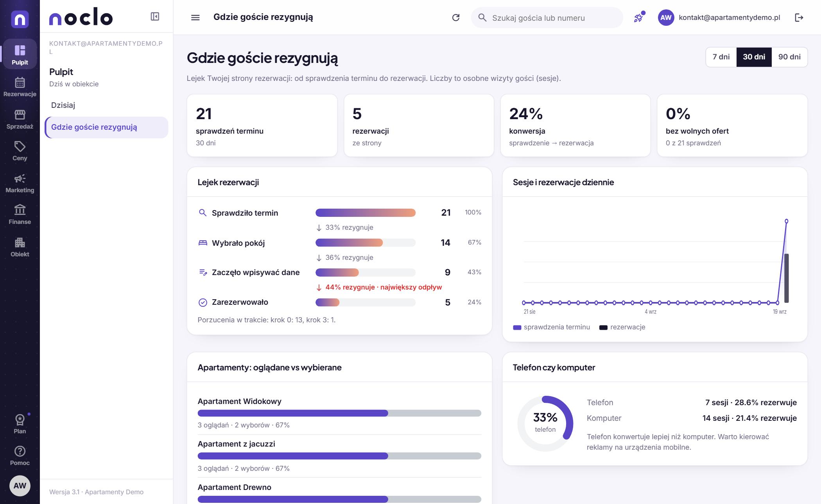Log out using the exit icon
This screenshot has height=504, width=821.
pyautogui.click(x=799, y=18)
